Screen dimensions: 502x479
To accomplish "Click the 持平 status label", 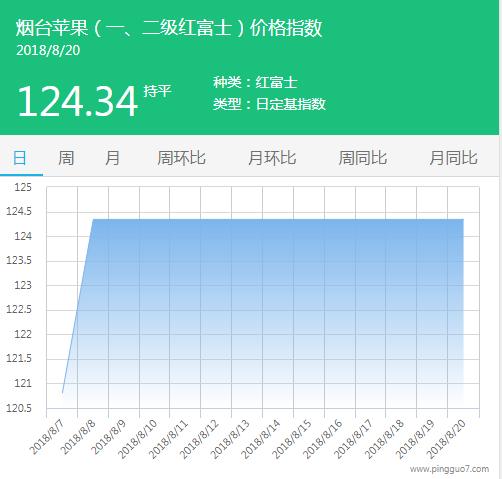I will point(157,91).
